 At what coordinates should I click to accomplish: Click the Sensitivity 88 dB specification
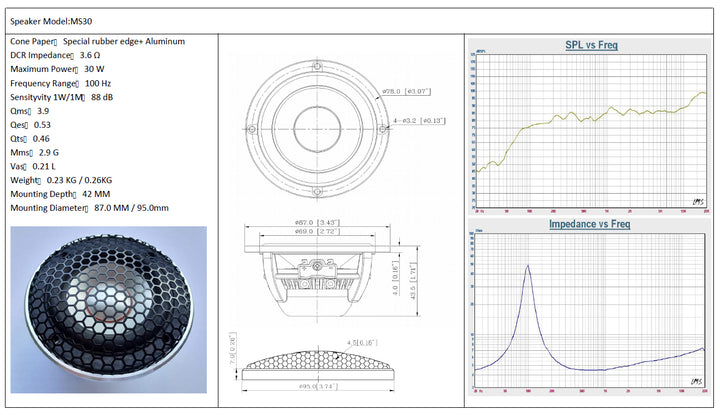[x=61, y=98]
